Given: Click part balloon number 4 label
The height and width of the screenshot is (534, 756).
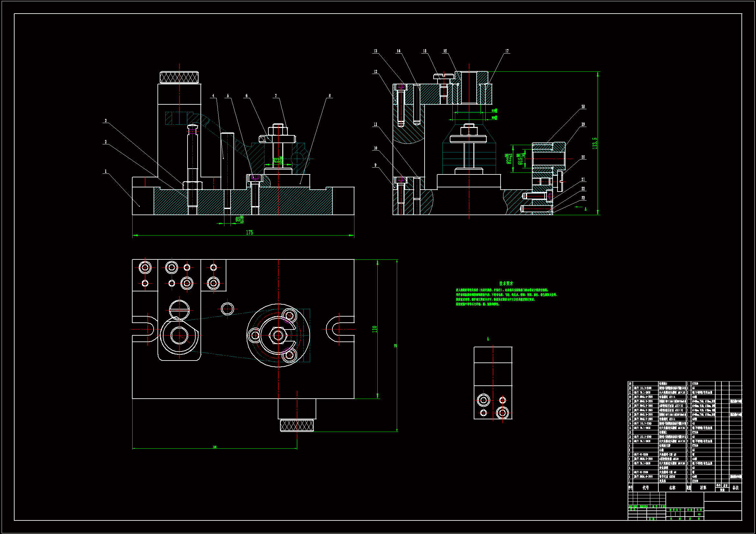Looking at the screenshot, I should tap(213, 96).
